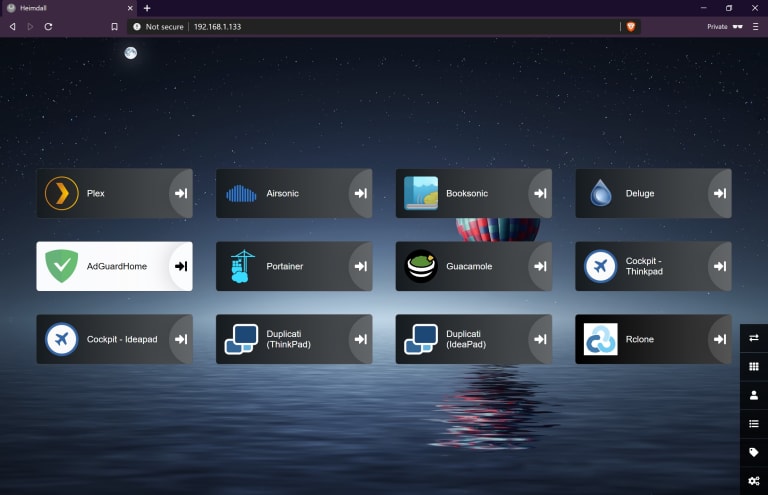Launch Airsonic via its arrow button

click(361, 193)
